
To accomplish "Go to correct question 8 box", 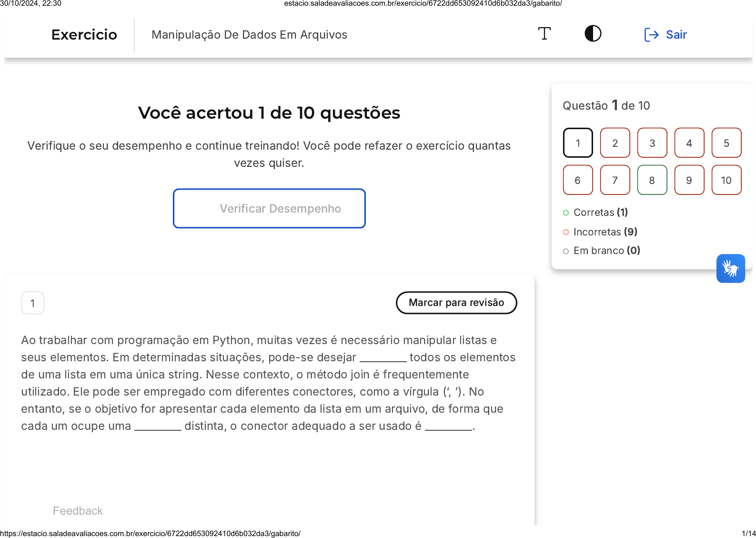I will (x=652, y=180).
